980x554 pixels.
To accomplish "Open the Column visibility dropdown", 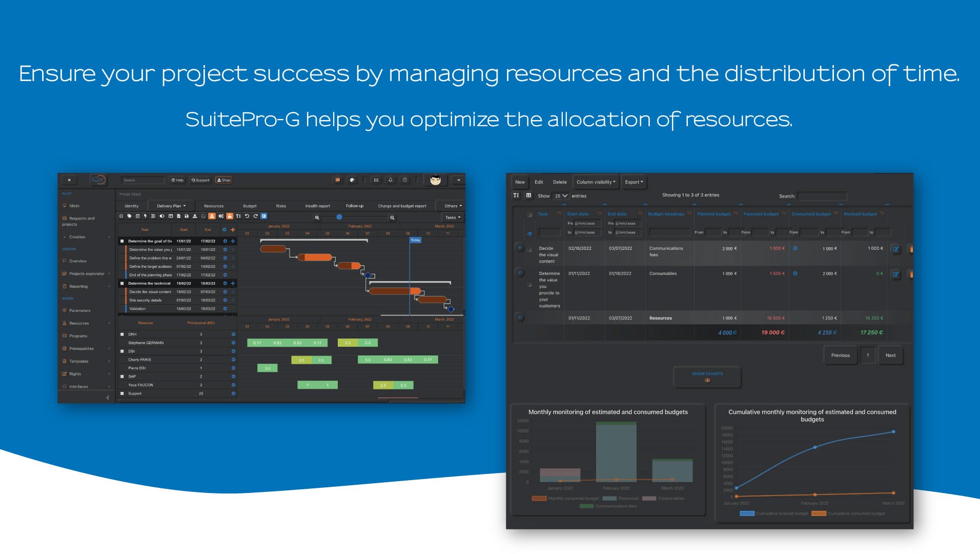I will pyautogui.click(x=596, y=182).
